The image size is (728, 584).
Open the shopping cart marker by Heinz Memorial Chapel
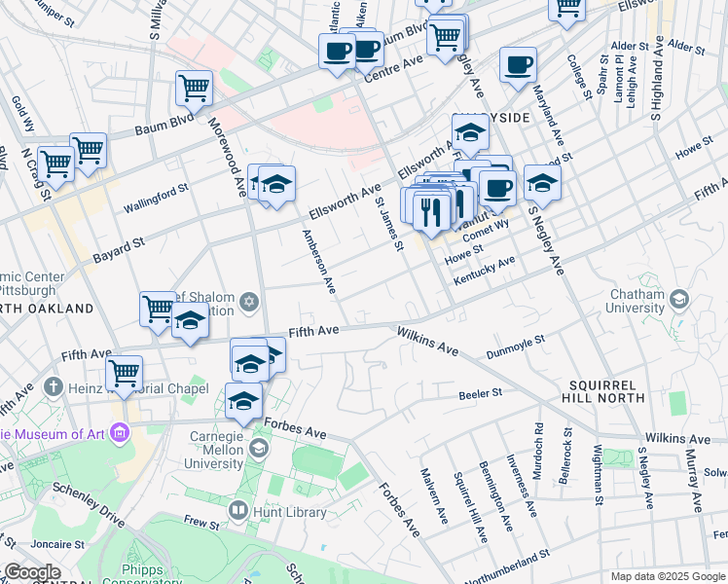point(124,375)
